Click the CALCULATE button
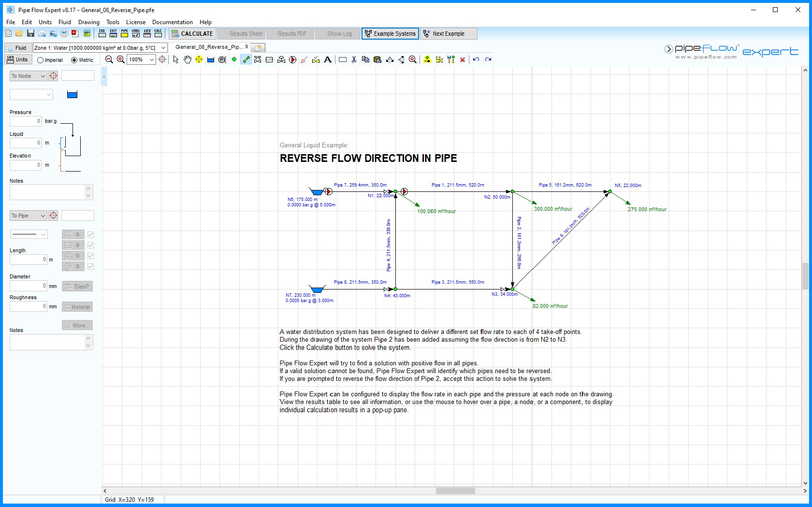Screen dimensions: 812x507 pos(192,33)
